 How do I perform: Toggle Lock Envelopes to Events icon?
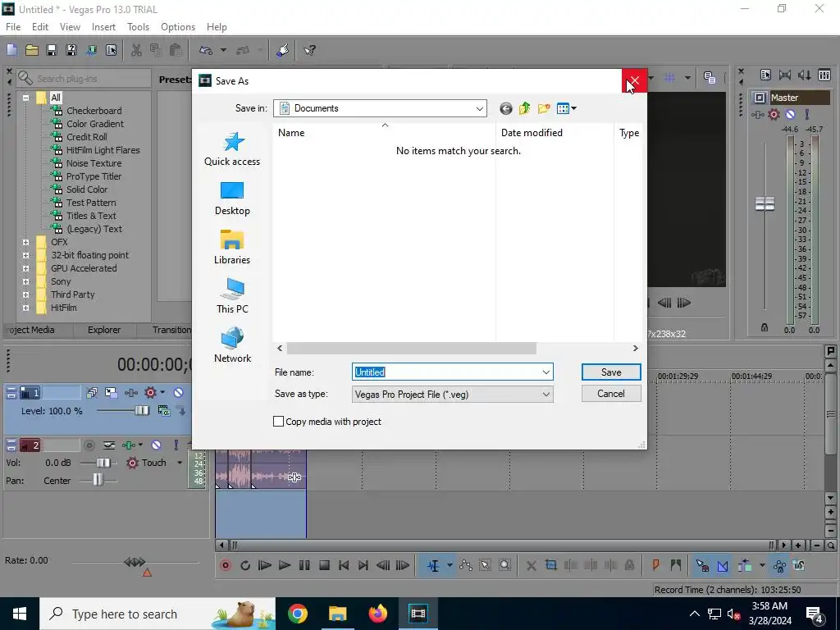point(779,566)
